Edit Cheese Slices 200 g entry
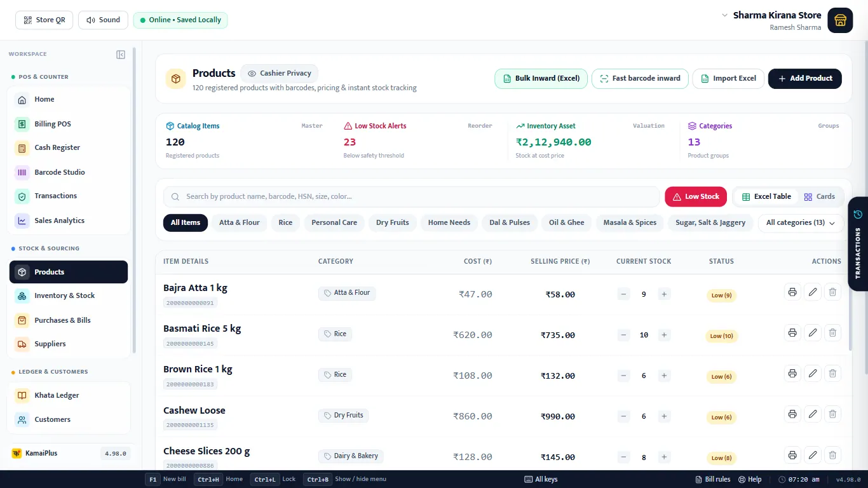 813,455
